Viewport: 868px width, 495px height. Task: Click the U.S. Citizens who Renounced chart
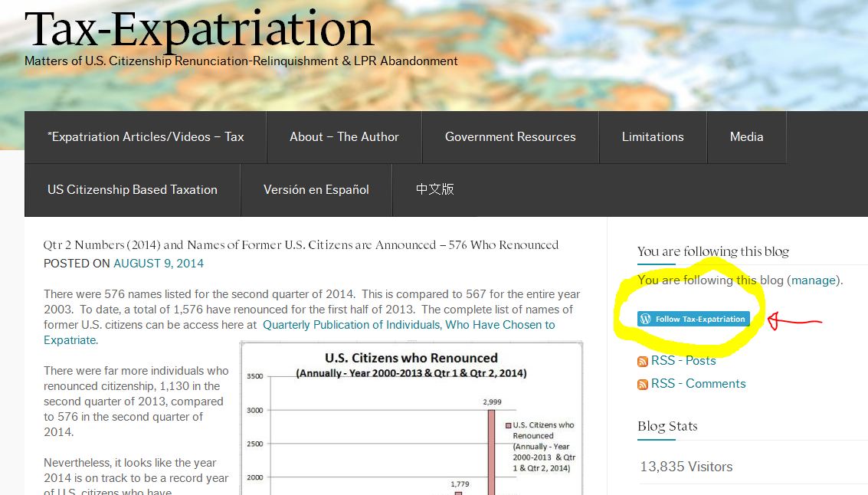[x=411, y=421]
